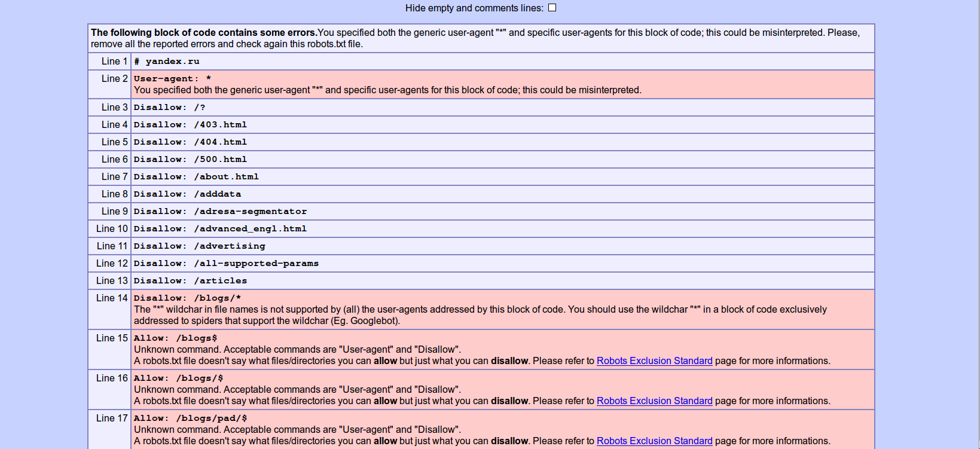Click the 'Line 17' row label

[112, 419]
